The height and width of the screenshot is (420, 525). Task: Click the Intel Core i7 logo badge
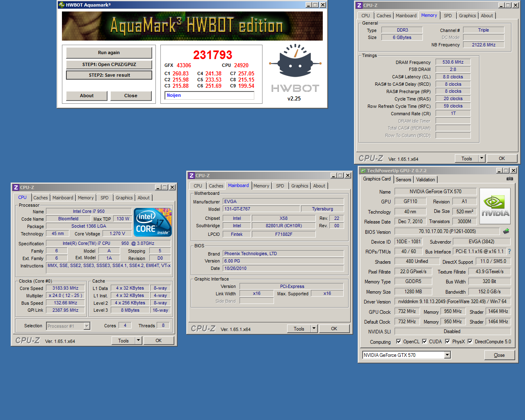153,222
